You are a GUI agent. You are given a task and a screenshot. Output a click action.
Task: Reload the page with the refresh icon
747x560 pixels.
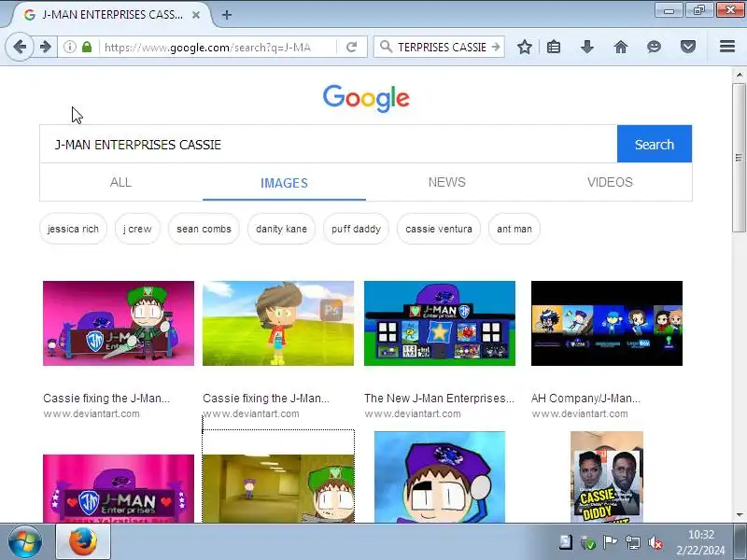tap(352, 47)
